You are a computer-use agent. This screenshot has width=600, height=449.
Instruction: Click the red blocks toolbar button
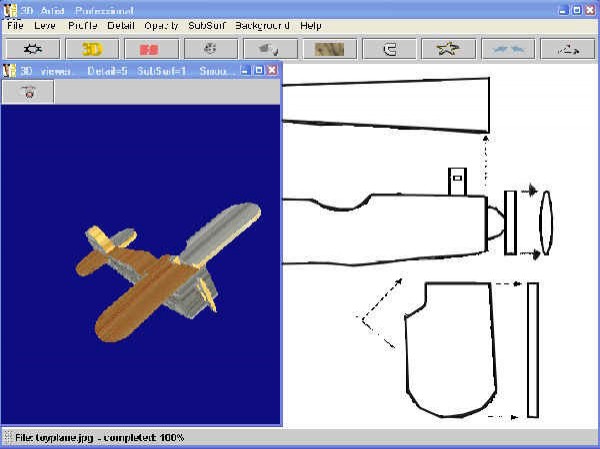pyautogui.click(x=152, y=49)
